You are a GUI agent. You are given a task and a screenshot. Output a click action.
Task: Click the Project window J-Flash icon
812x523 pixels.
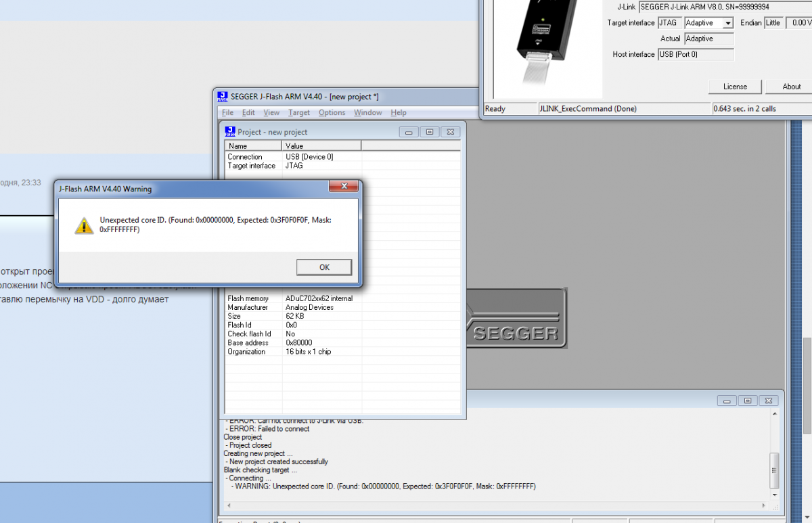pos(230,131)
